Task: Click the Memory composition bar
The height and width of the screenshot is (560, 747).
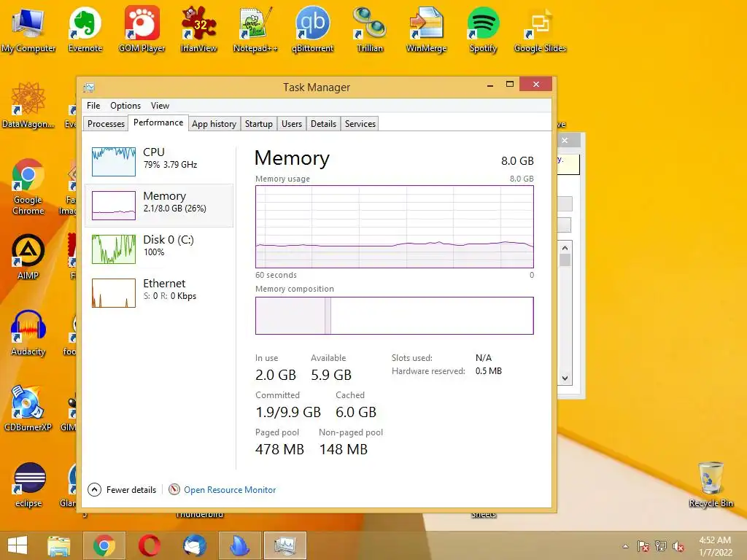Action: 395,316
